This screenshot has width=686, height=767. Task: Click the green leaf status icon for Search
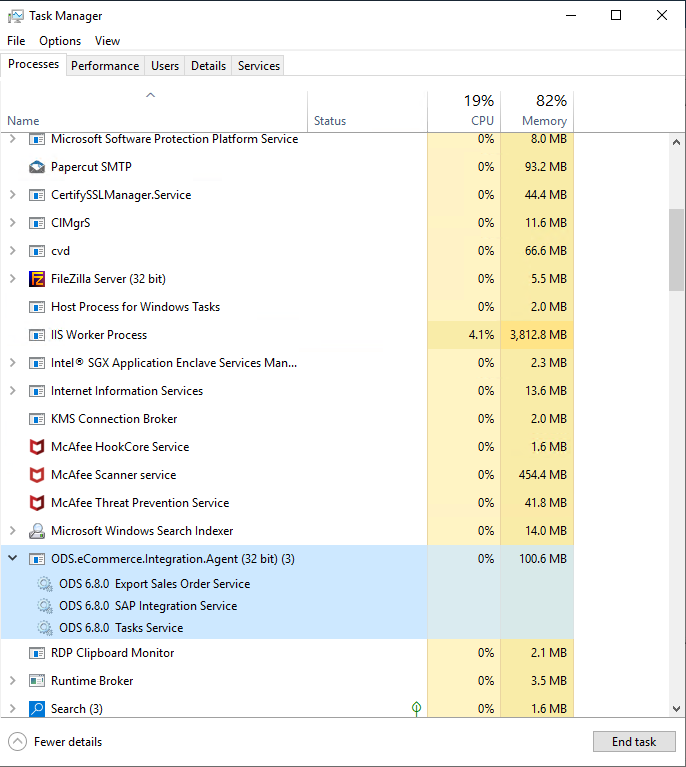(416, 708)
